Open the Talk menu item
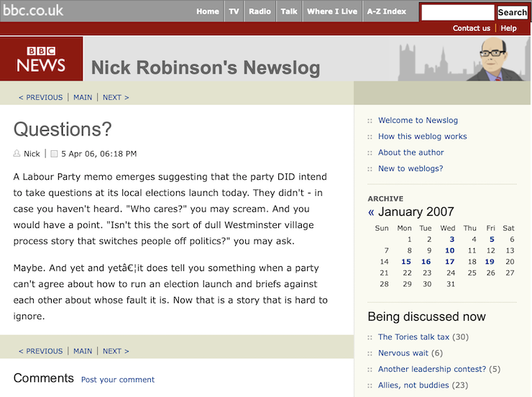Viewport: 532px width, 397px height. click(x=289, y=12)
